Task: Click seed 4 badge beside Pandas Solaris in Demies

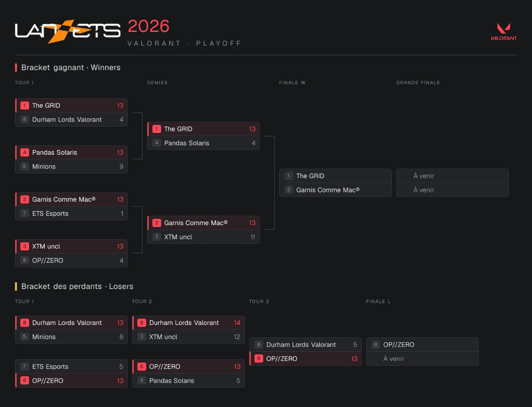Action: (x=157, y=143)
